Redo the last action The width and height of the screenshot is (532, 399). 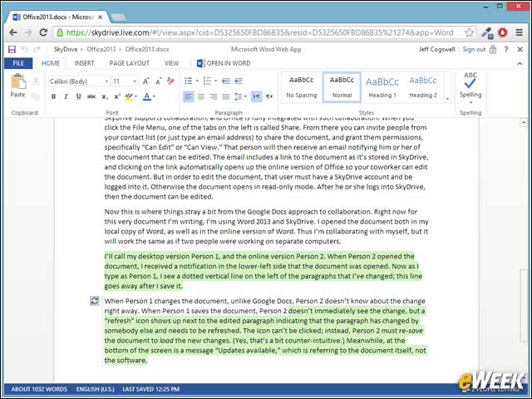coord(37,50)
